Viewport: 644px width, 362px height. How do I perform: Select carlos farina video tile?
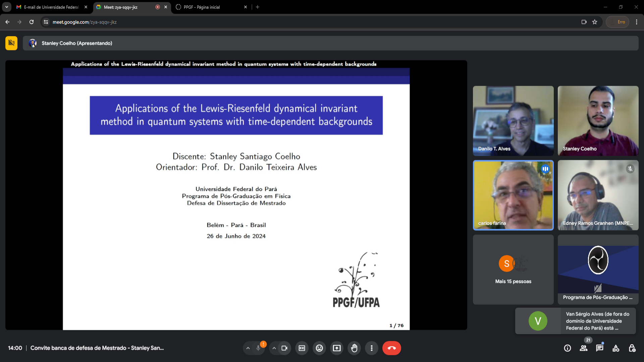[x=513, y=195]
